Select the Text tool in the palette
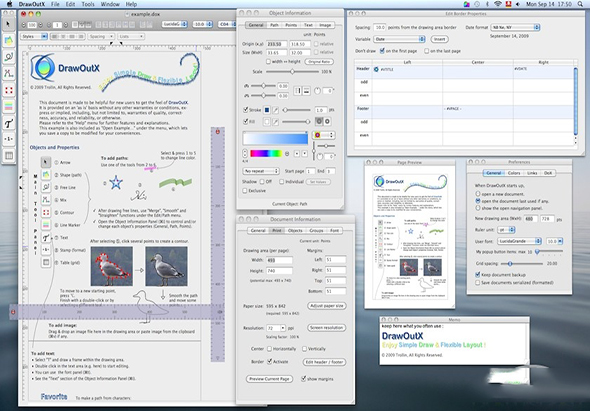 [x=8, y=123]
